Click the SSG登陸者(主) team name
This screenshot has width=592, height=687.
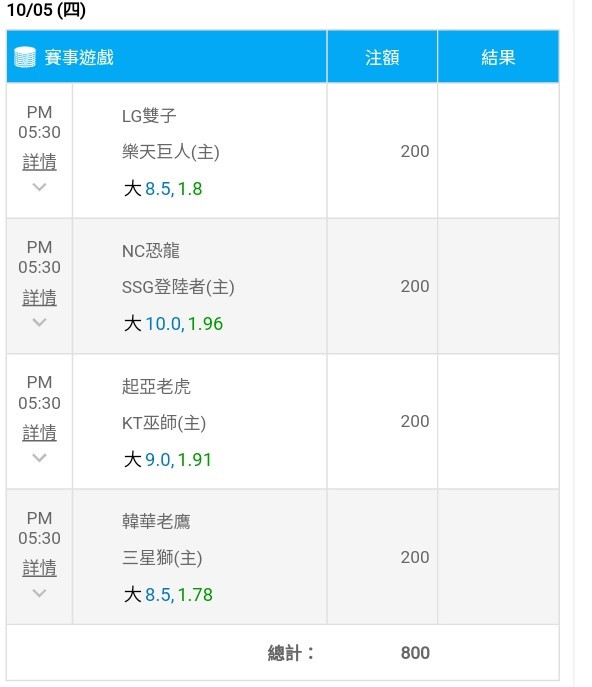coord(178,287)
